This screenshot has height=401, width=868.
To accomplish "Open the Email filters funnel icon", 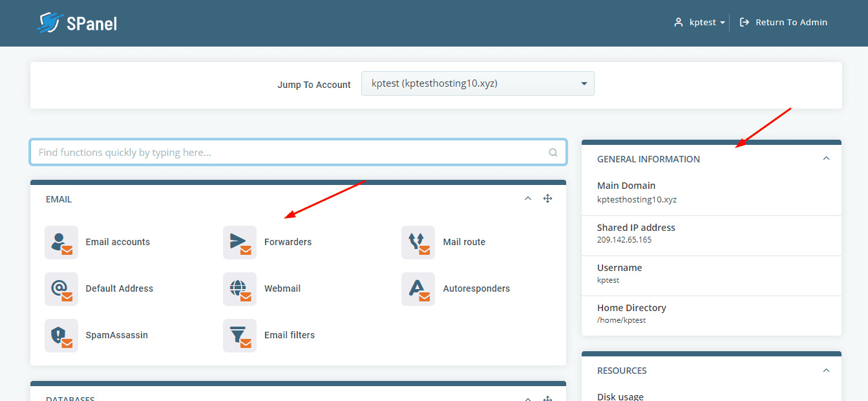I will tap(240, 336).
